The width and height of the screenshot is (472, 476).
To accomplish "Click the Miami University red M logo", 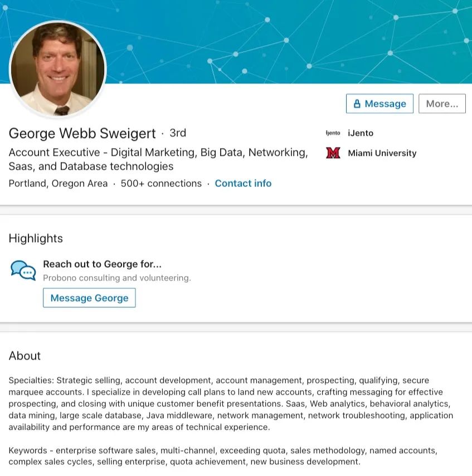I will (x=333, y=153).
